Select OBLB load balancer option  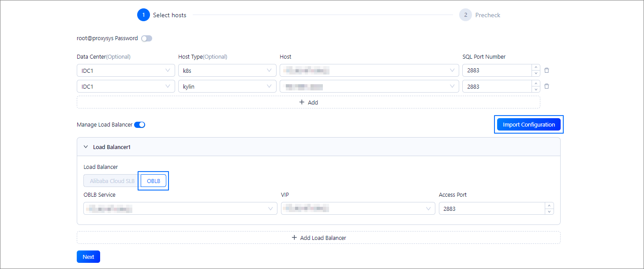pyautogui.click(x=154, y=181)
